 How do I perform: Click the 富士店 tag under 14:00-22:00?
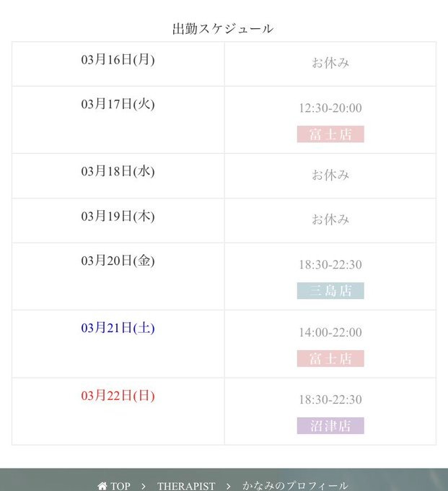(330, 359)
